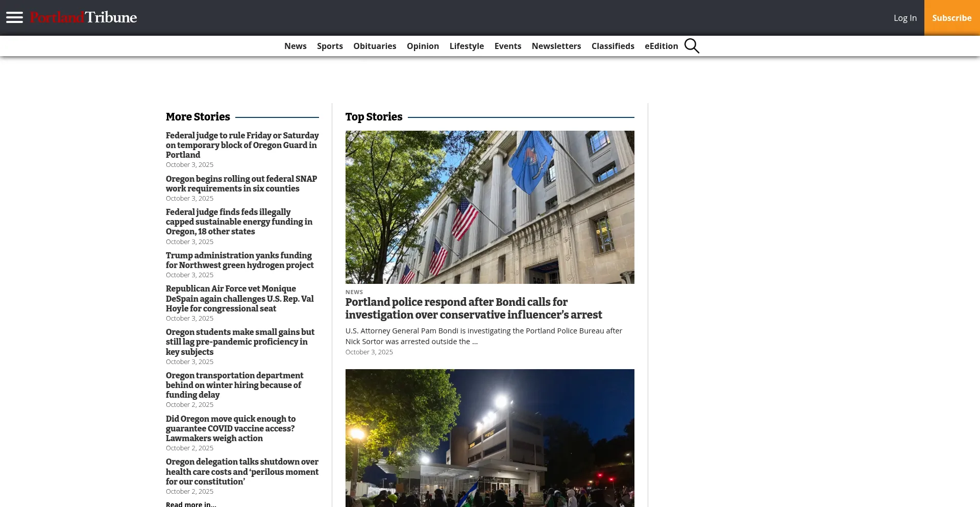
Task: Open the nighttime building protest photo
Action: (489, 438)
